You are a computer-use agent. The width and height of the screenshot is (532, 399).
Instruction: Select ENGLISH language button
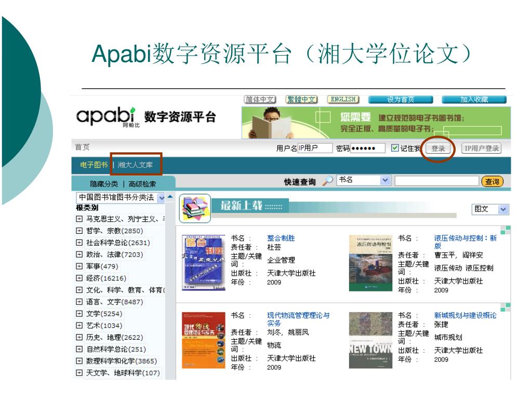(x=343, y=99)
